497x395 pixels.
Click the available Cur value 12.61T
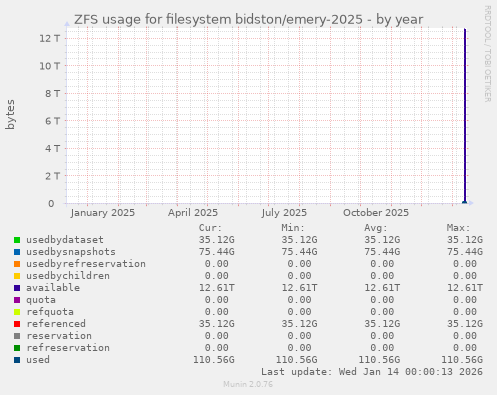217,288
